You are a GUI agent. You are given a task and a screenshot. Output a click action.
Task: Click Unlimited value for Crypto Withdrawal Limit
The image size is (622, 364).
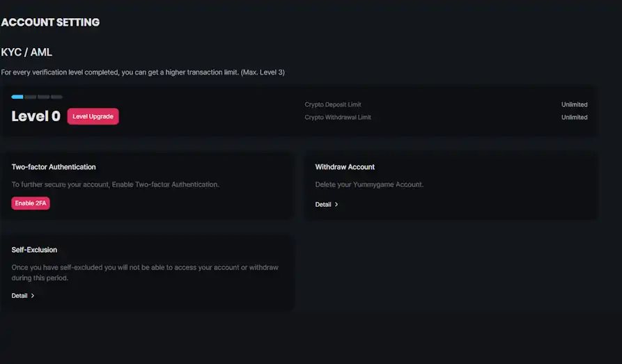pos(574,118)
